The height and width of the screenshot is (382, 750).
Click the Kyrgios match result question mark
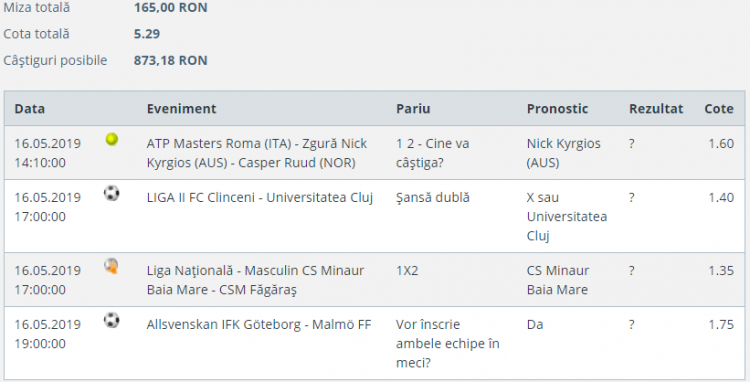tap(632, 143)
